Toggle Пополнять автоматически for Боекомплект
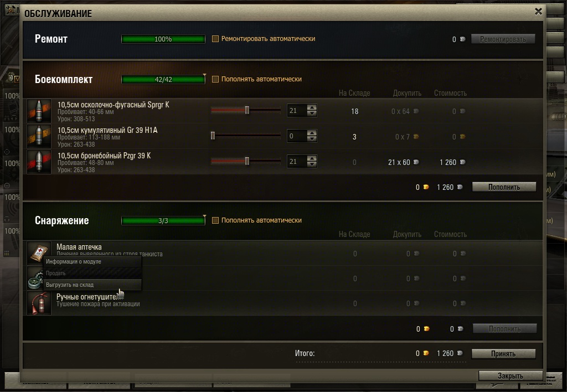Viewport: 567px width, 392px height. click(x=215, y=79)
